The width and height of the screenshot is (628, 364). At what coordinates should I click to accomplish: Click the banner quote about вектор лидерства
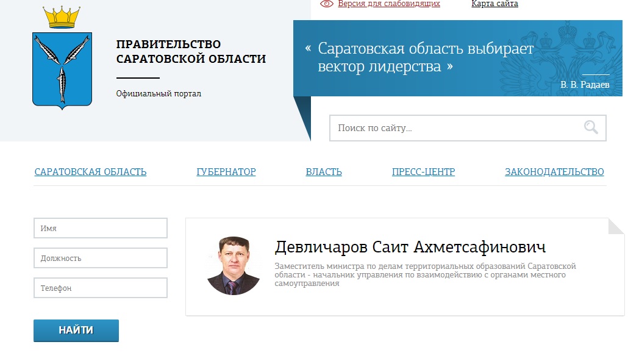425,57
